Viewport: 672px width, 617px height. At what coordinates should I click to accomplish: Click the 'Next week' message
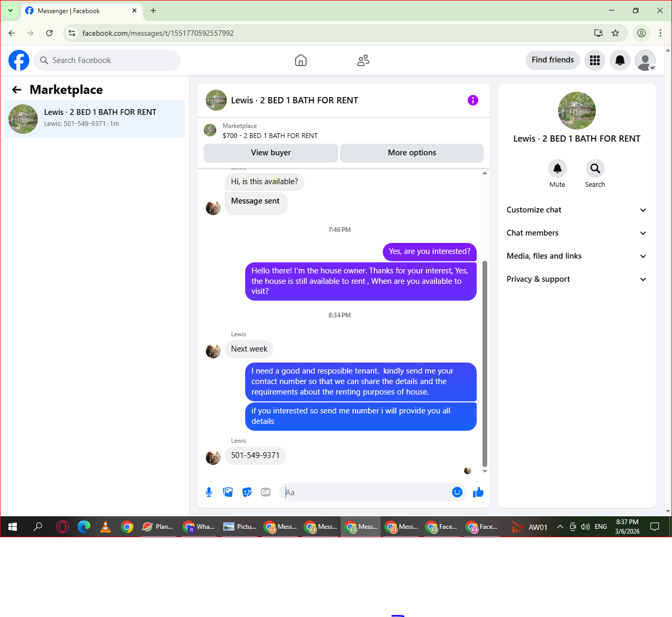pyautogui.click(x=249, y=349)
